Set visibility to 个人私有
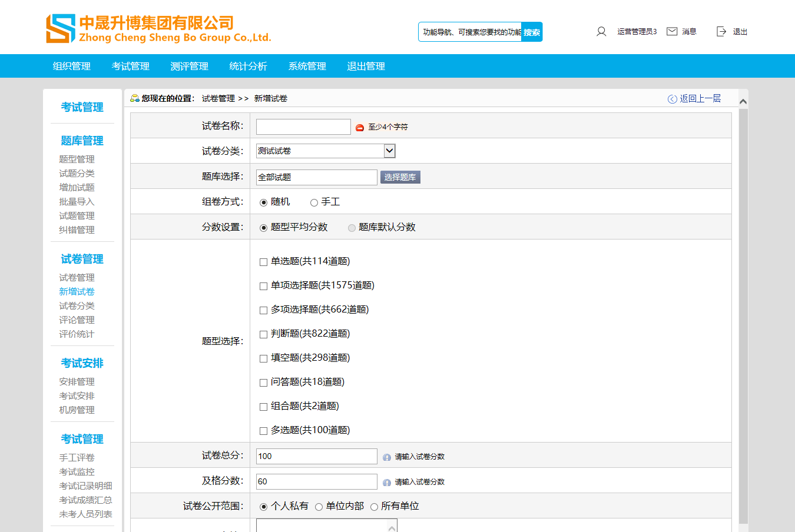 [x=263, y=507]
